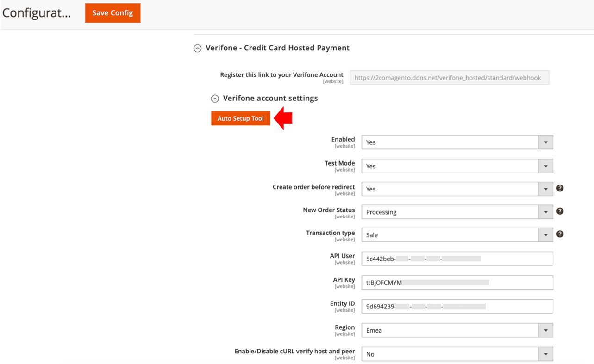Screen dimensions: 594x364
Task: Click the 'Entity ID' label
Action: (x=343, y=304)
